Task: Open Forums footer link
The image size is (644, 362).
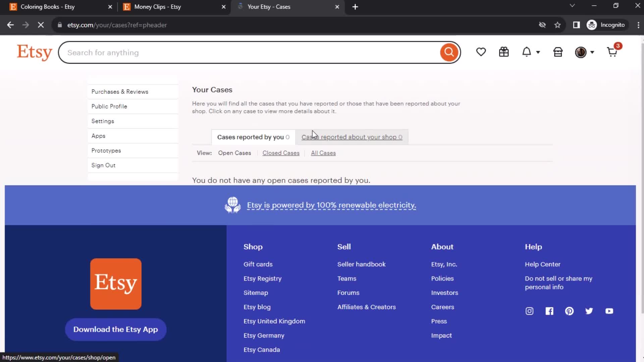Action: point(348,293)
